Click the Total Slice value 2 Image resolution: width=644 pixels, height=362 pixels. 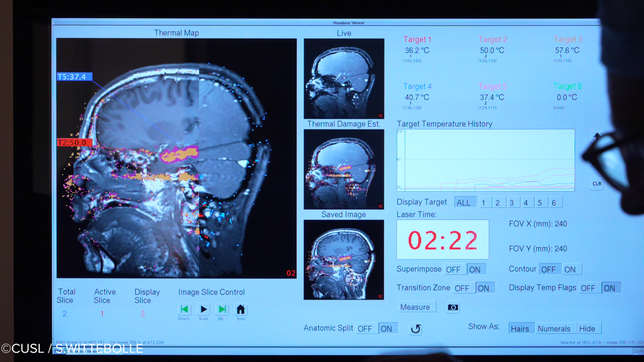[65, 314]
